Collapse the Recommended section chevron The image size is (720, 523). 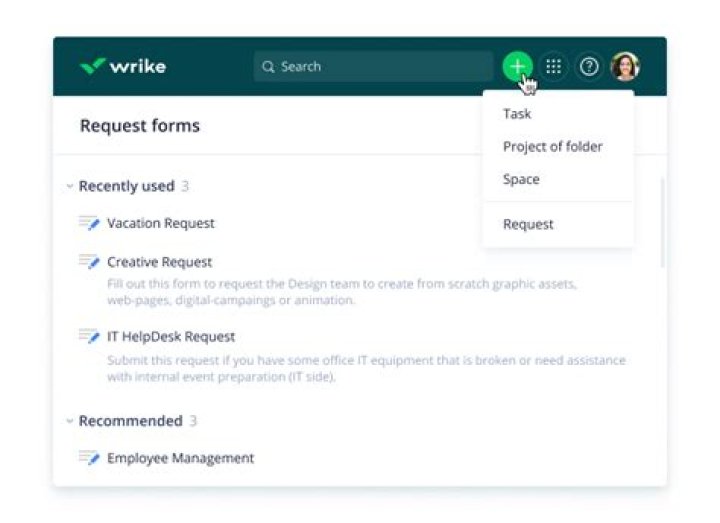(x=69, y=421)
